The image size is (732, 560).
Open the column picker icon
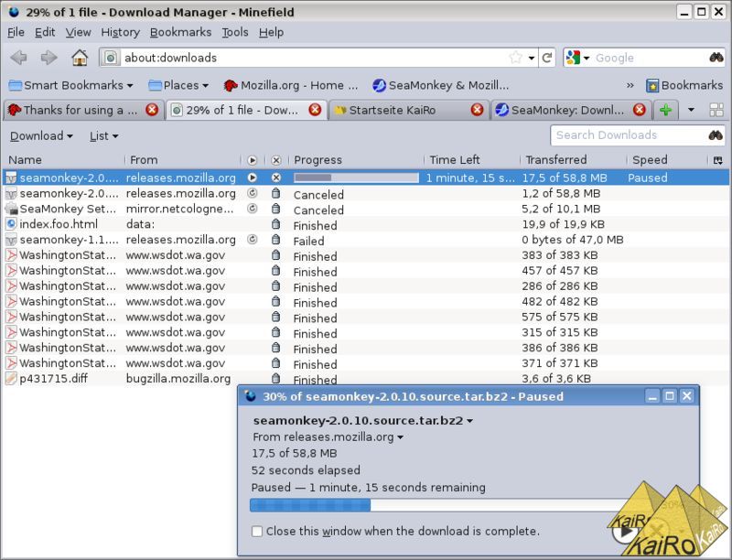coord(718,160)
